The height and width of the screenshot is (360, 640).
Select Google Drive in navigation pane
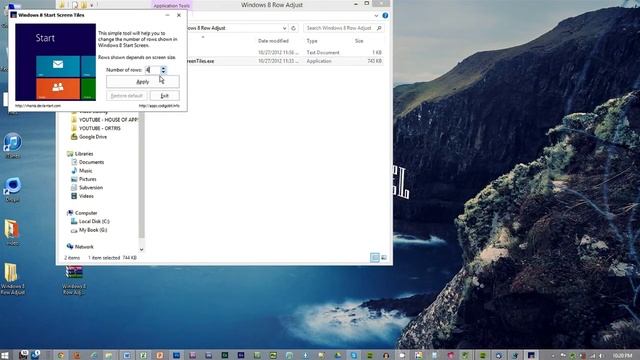tap(93, 137)
